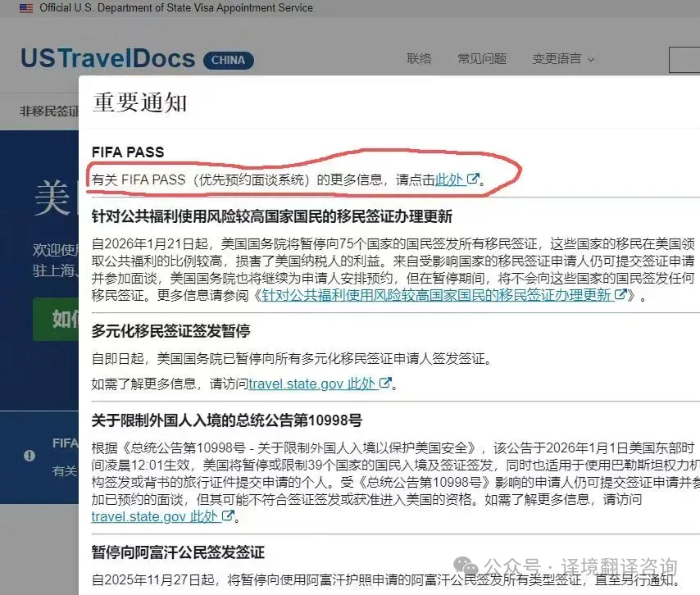Click the FIFA PASS heading
Screen dimensions: 700x595
128,152
